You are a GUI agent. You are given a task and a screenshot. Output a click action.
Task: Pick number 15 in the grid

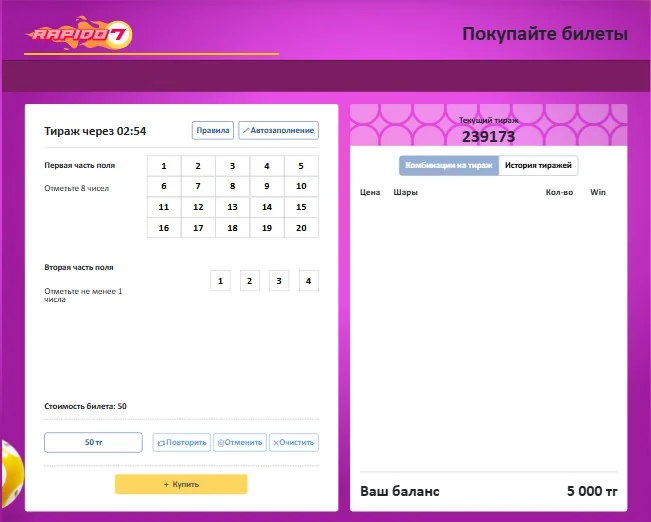[x=301, y=207]
